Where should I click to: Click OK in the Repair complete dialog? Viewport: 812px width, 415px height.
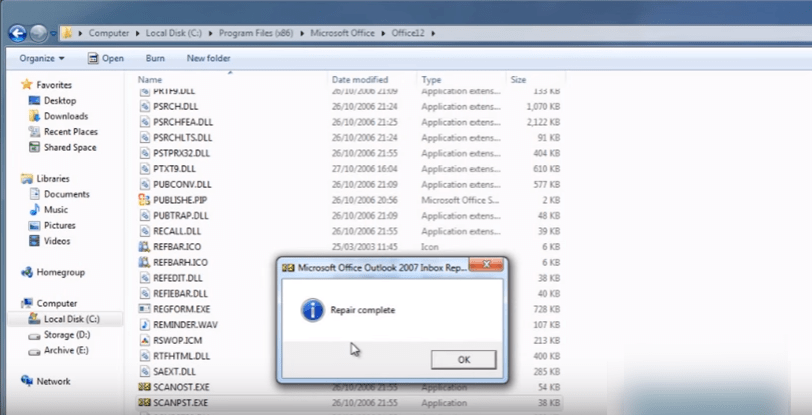pos(463,360)
